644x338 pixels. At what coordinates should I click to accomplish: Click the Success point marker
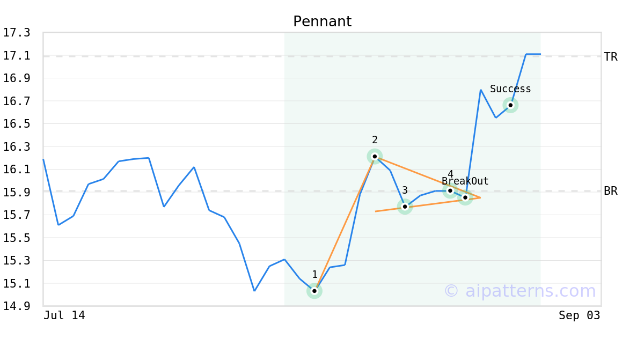(x=510, y=105)
